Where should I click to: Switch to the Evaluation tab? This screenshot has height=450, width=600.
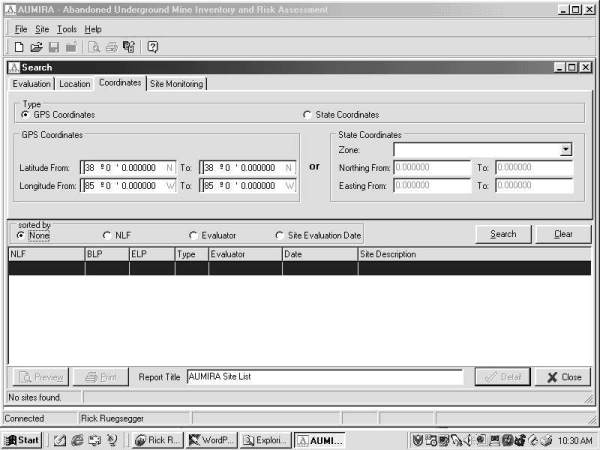click(x=31, y=84)
